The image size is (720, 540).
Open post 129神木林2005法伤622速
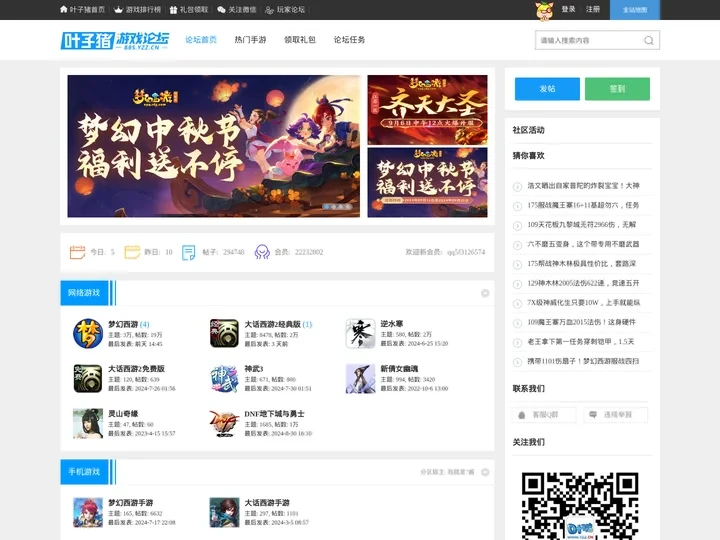point(583,283)
